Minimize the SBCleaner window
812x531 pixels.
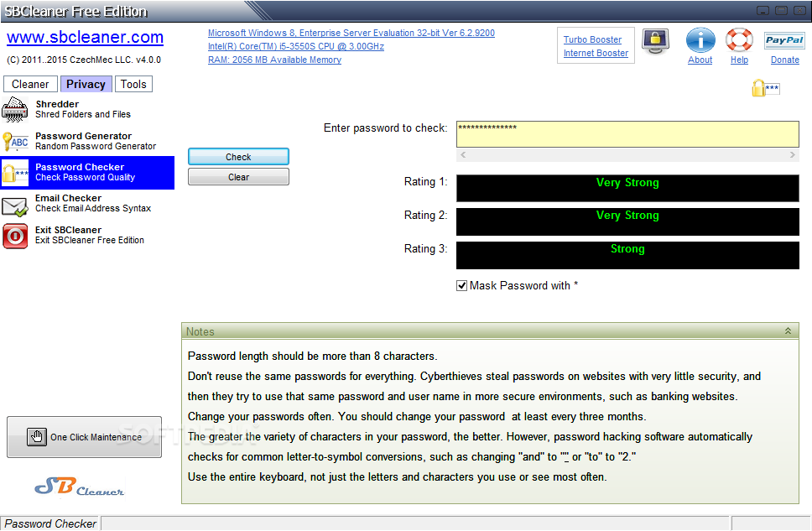[x=763, y=10]
